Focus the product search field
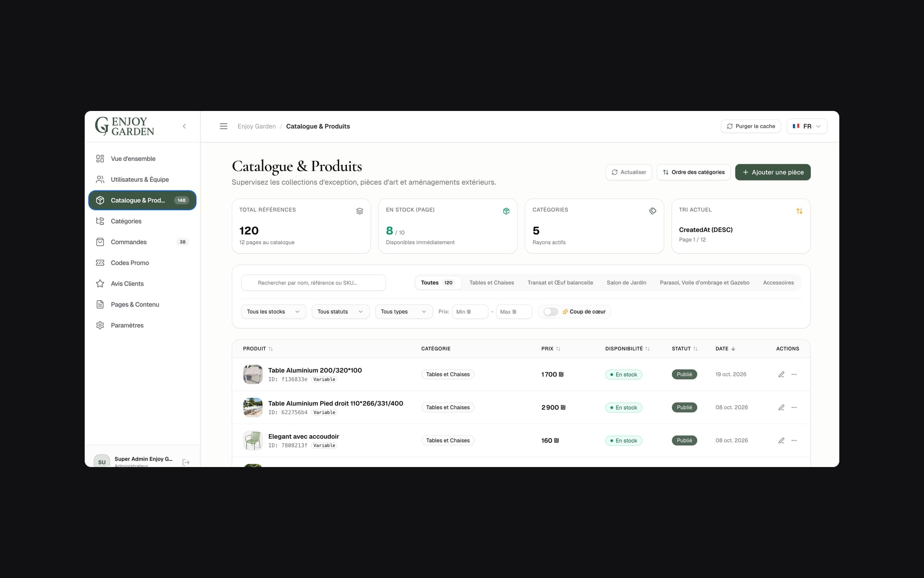The image size is (924, 578). 313,283
